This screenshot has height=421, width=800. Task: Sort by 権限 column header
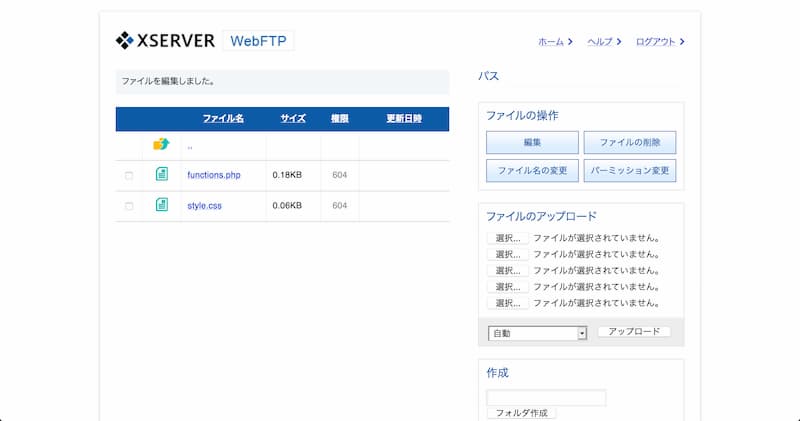pos(339,118)
